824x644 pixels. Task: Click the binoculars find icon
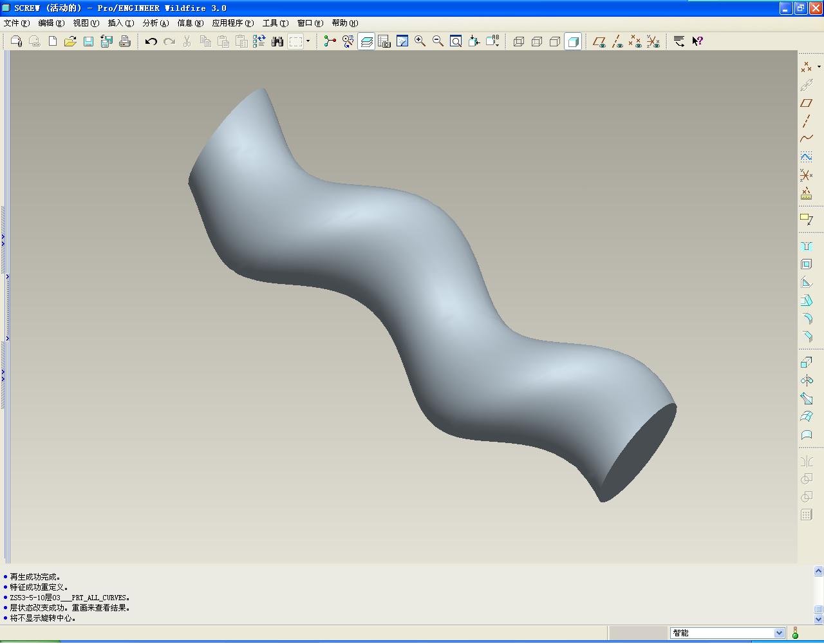click(x=277, y=41)
